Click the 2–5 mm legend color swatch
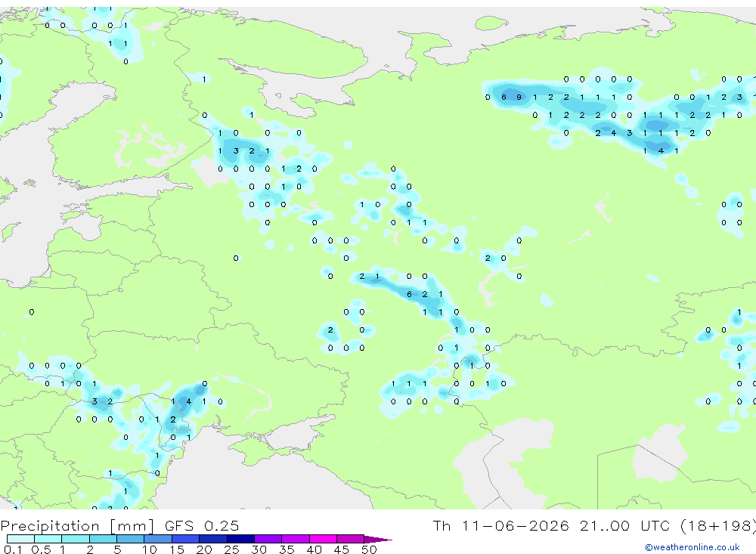The image size is (756, 554). 103,539
